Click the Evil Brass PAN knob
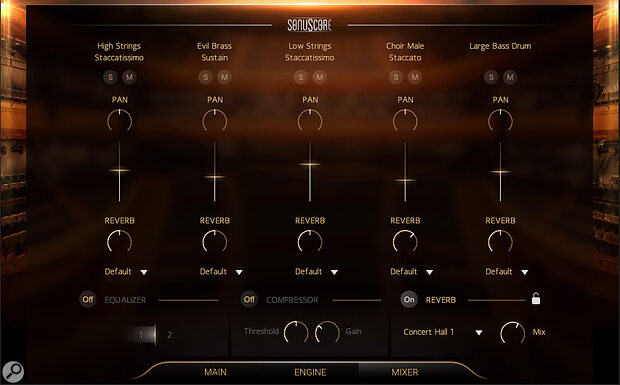The width and height of the screenshot is (620, 385). tap(215, 121)
